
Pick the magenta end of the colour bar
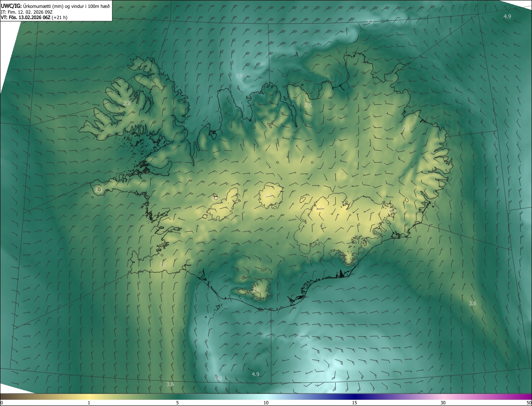(526, 396)
